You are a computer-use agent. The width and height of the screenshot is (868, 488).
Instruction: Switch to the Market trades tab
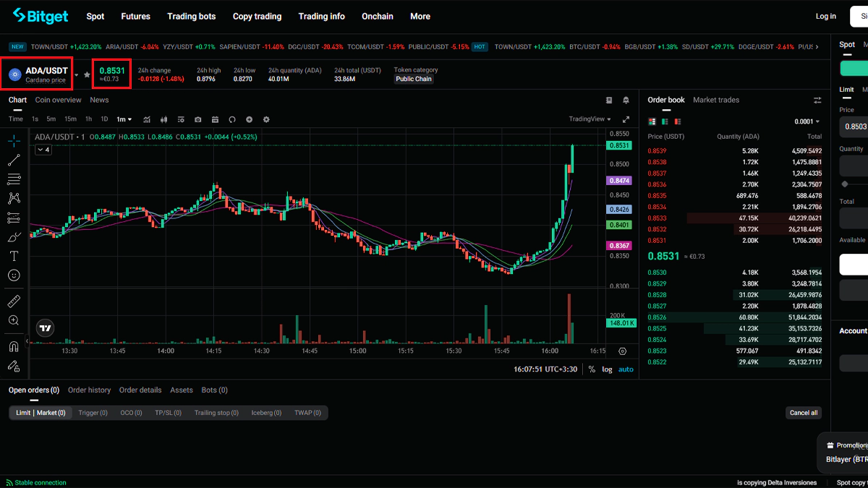[x=716, y=100]
